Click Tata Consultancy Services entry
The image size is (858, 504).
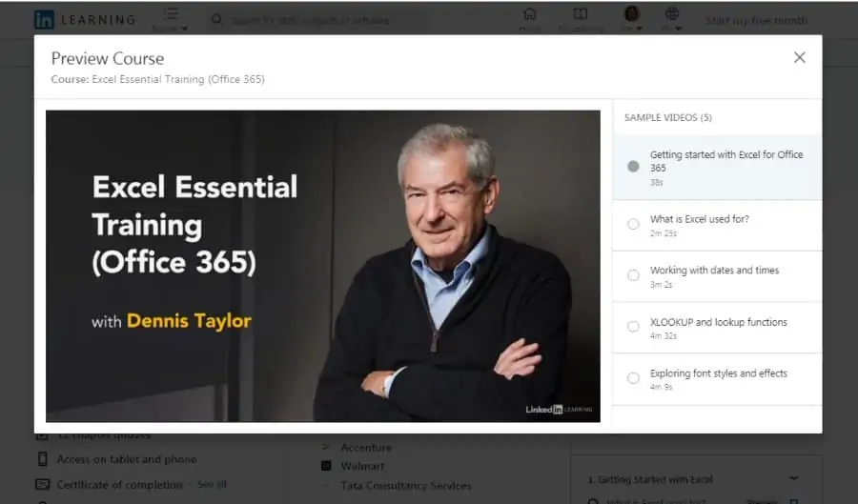pos(405,485)
